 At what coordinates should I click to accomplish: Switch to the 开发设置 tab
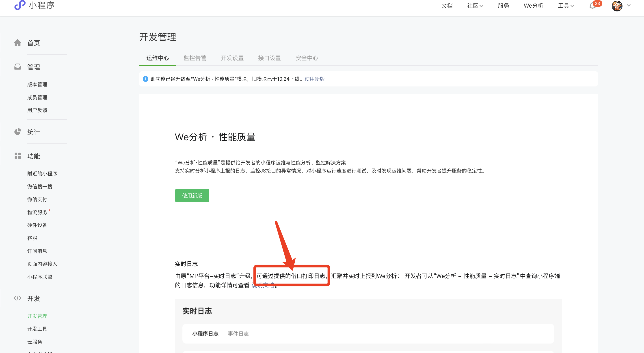tap(232, 58)
